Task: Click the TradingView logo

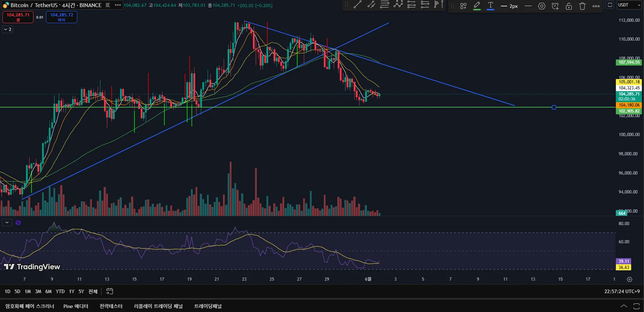Action: 32,267
